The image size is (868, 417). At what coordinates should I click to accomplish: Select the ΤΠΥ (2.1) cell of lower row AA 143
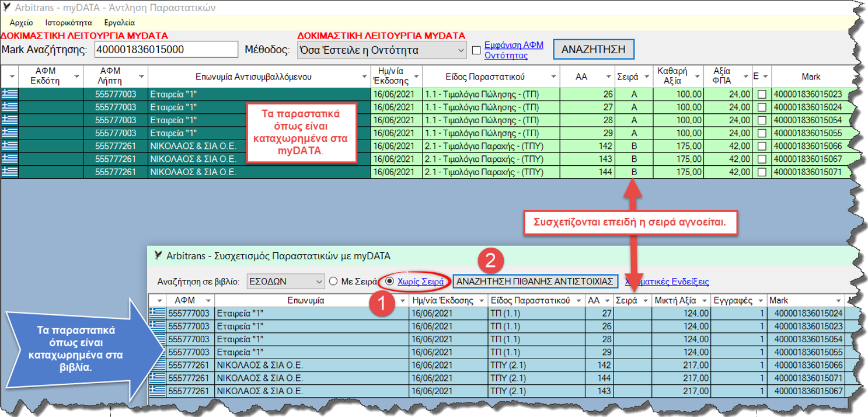[537, 391]
